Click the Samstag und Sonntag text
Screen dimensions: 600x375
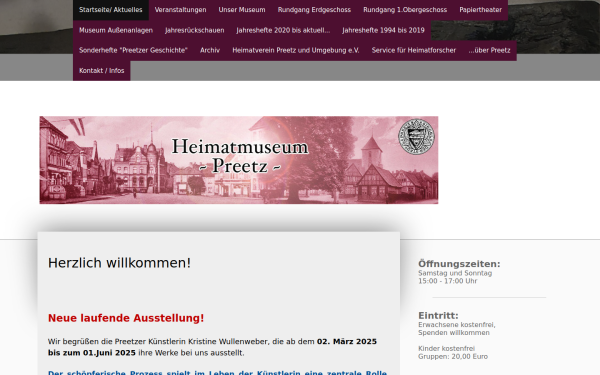455,273
